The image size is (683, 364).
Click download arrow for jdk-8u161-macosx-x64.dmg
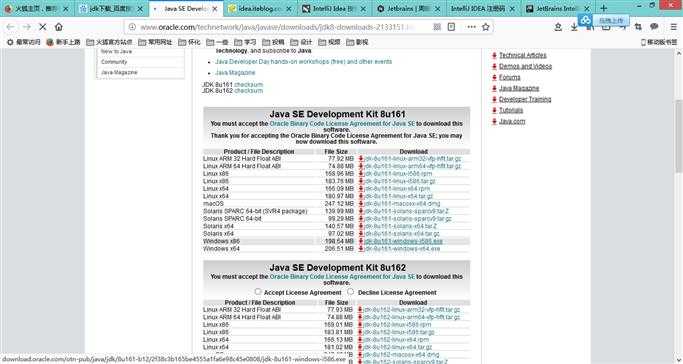361,204
